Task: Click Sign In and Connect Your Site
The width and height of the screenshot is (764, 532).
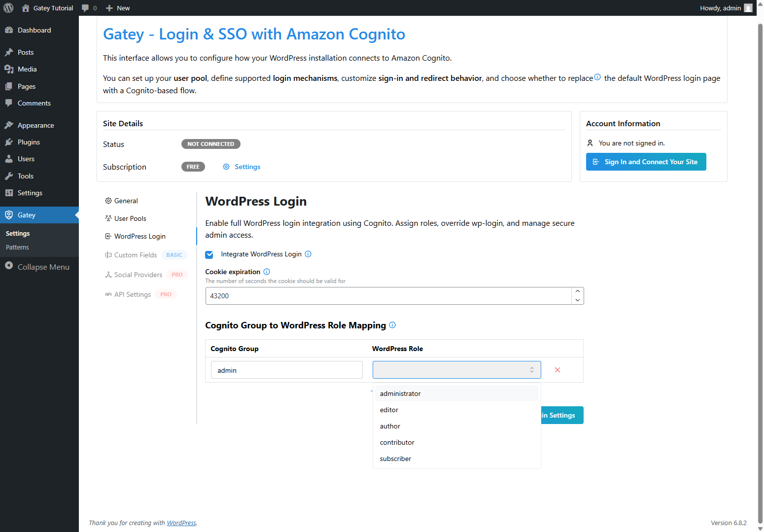Action: 646,162
